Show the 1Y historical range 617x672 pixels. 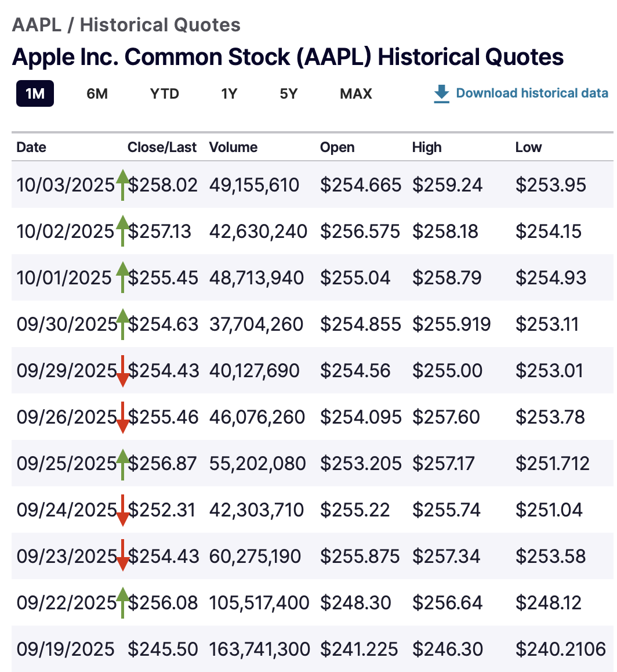pos(229,94)
